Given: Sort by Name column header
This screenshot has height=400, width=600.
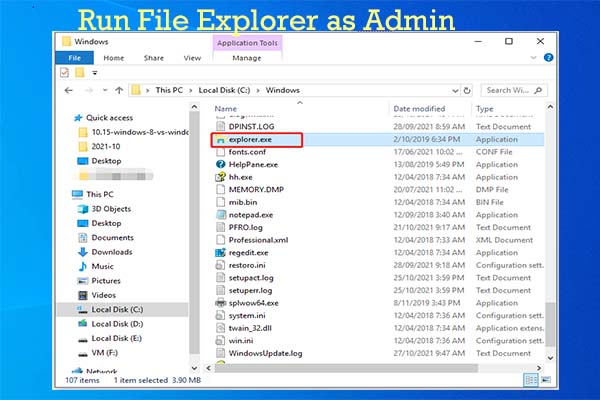Looking at the screenshot, I should [225, 109].
